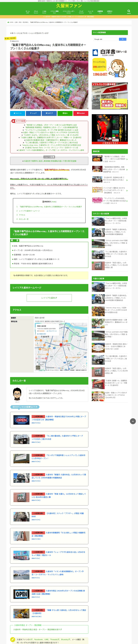
Task: Open the 店舗情報 menu item
Action: click(100, 12)
